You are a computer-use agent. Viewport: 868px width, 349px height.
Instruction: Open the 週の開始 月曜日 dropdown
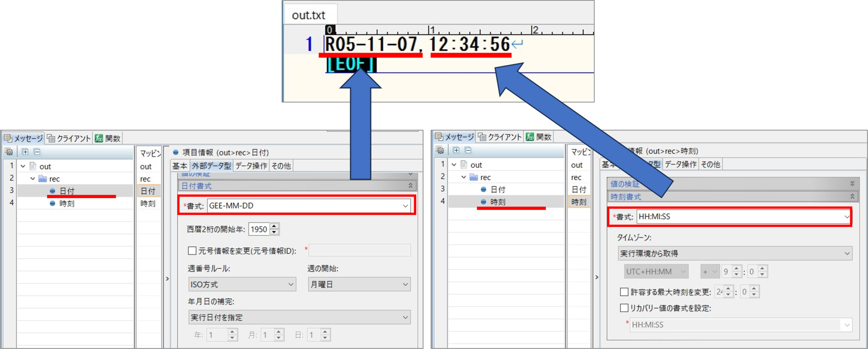pyautogui.click(x=405, y=284)
